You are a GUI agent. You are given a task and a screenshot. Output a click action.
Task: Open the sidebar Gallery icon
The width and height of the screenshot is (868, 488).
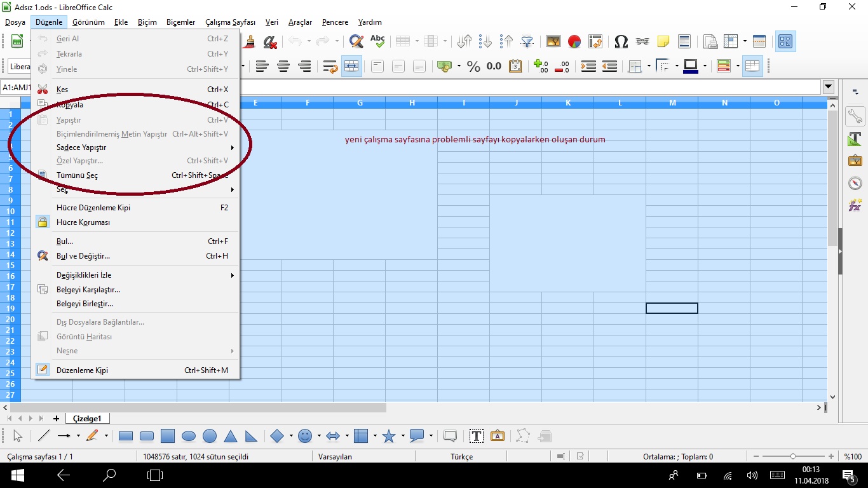coord(855,161)
